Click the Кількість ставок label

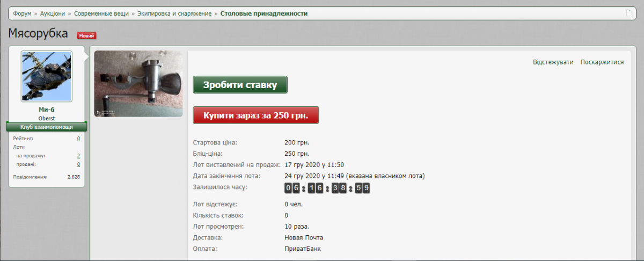point(219,215)
